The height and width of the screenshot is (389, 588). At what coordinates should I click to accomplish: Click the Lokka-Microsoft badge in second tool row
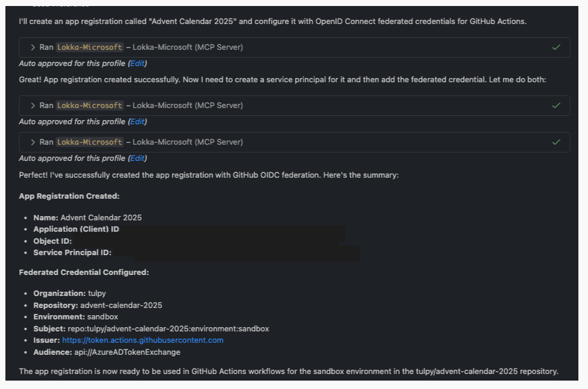tap(89, 106)
